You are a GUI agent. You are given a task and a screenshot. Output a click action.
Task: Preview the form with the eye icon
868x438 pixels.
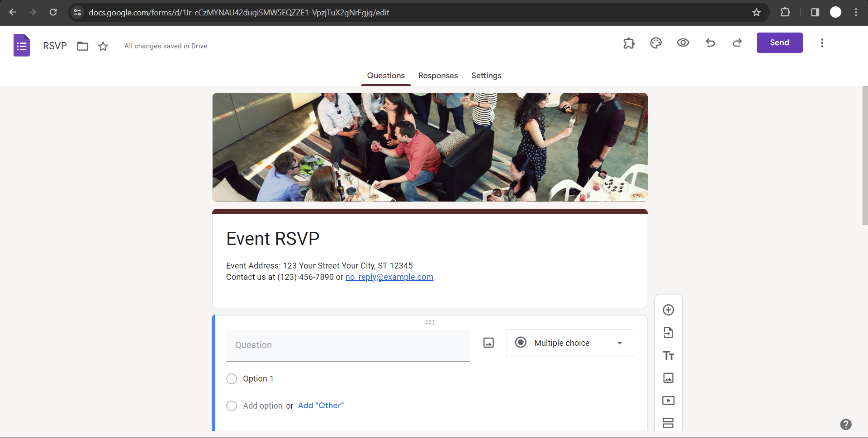683,43
